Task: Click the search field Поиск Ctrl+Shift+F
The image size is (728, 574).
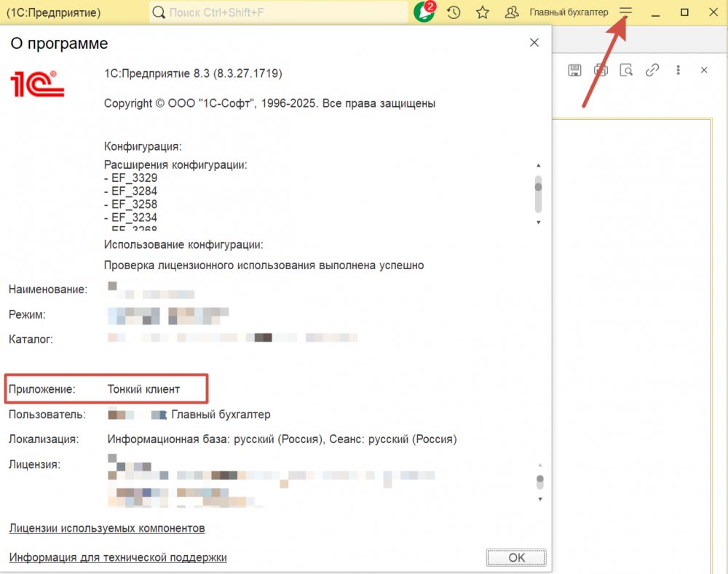Action: pyautogui.click(x=279, y=12)
